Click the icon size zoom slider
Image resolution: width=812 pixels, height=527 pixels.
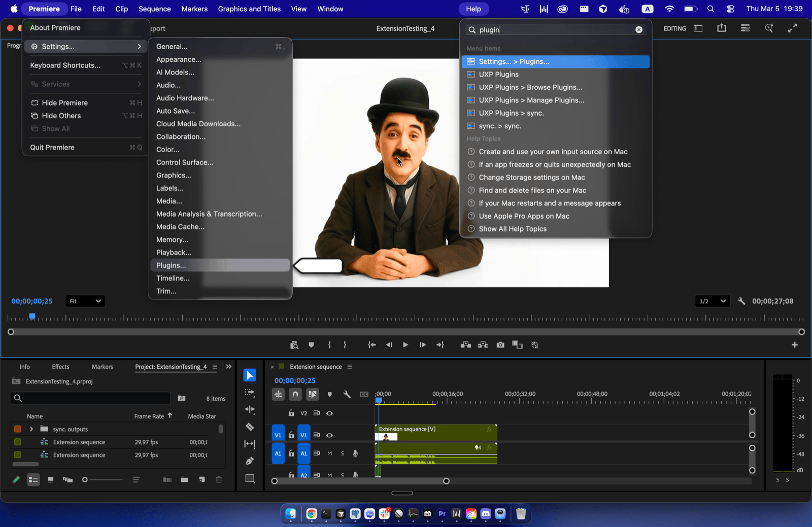tap(101, 480)
